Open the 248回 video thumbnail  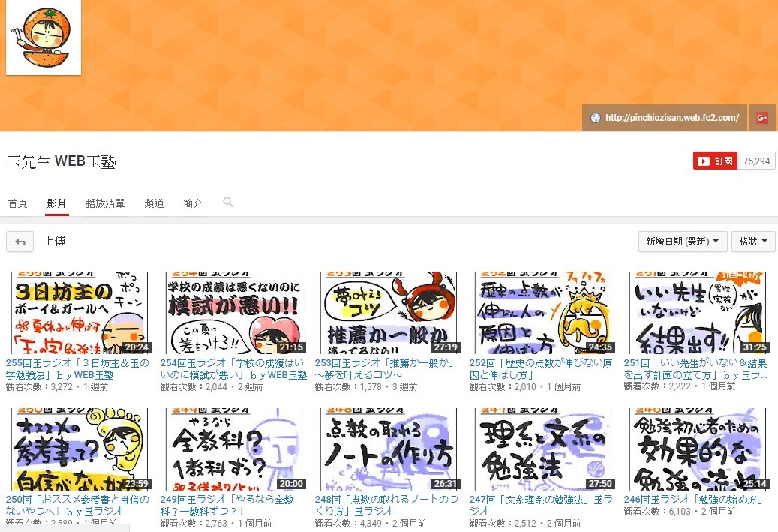click(x=388, y=449)
